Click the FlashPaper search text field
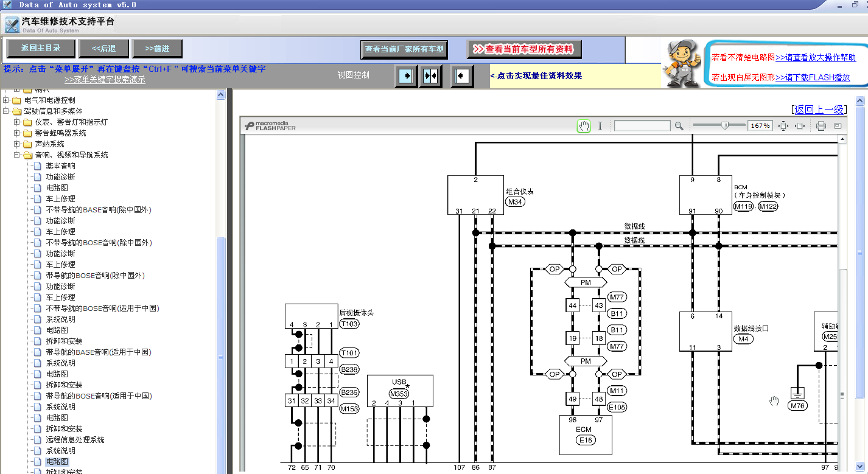This screenshot has height=474, width=868. [x=642, y=126]
